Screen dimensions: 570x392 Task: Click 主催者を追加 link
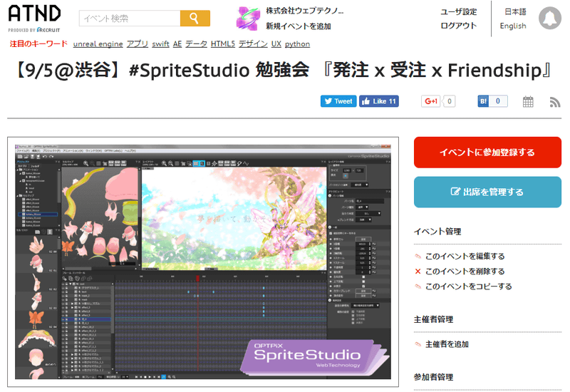(x=447, y=344)
